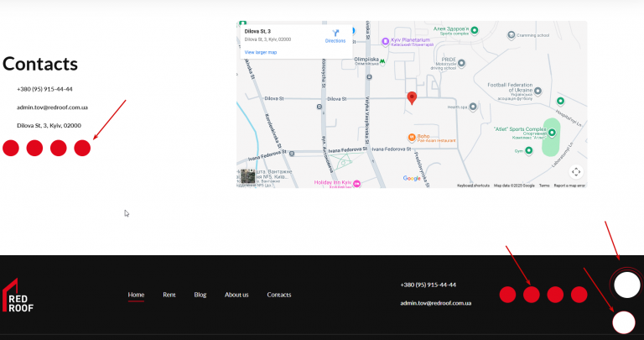
Task: Open Rent in the footer menu
Action: tap(169, 295)
